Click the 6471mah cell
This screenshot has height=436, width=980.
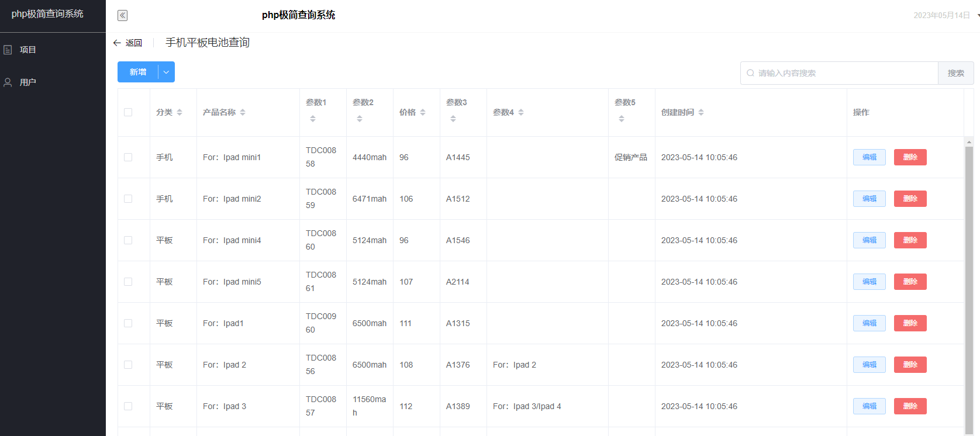click(x=370, y=199)
